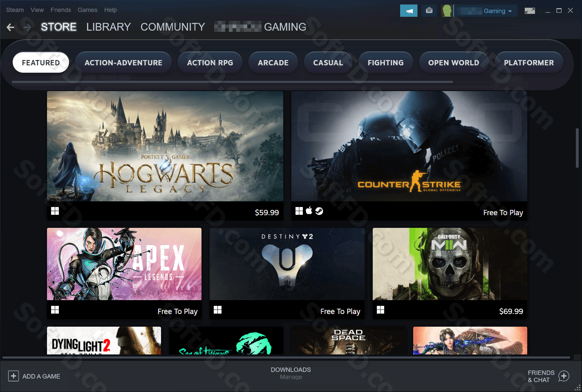Viewport: 582px width, 392px height.
Task: Open the account name Gaming dropdown
Action: coord(486,11)
